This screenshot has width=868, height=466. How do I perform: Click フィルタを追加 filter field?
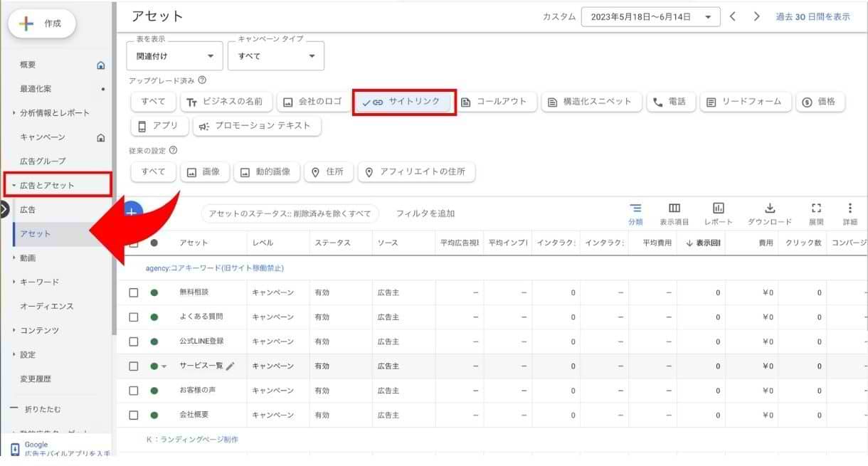[x=425, y=213]
